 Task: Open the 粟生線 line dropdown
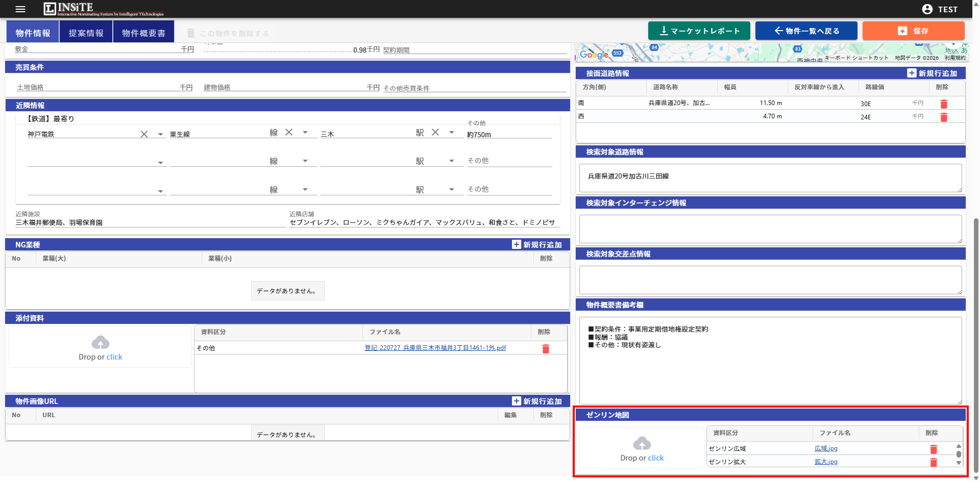(305, 133)
